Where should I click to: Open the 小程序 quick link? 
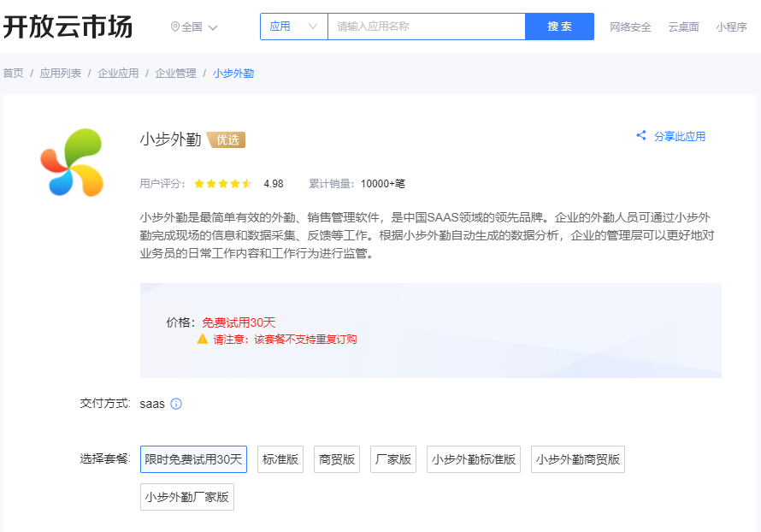731,27
